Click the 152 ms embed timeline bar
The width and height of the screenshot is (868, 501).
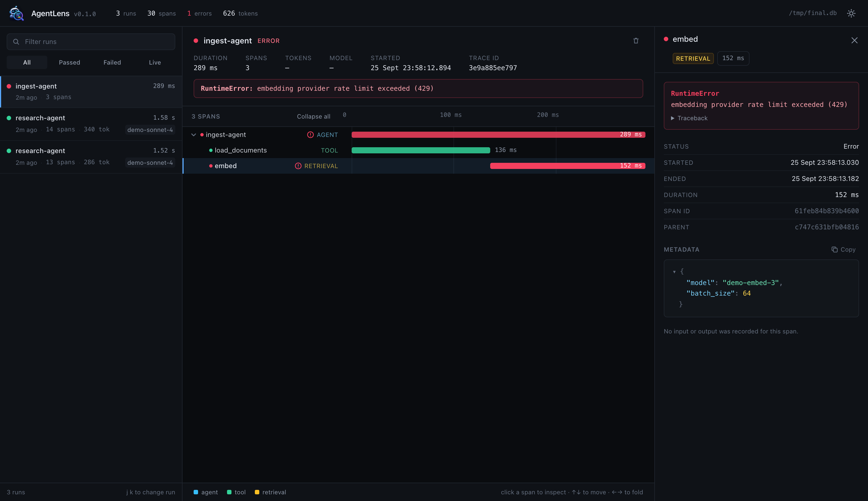(568, 166)
